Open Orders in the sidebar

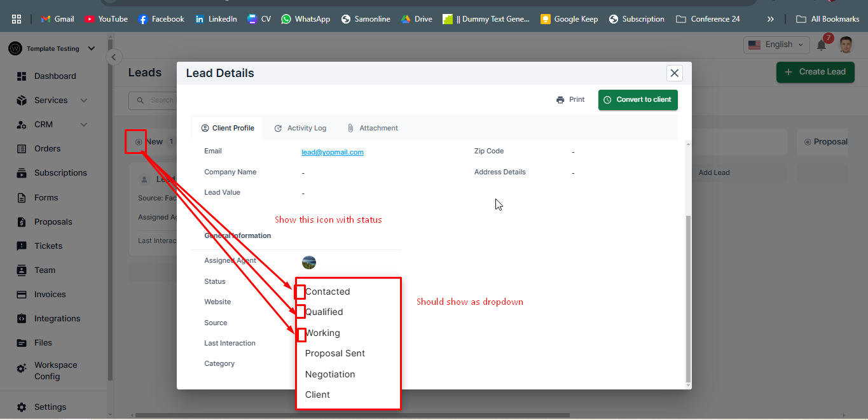[x=39, y=148]
